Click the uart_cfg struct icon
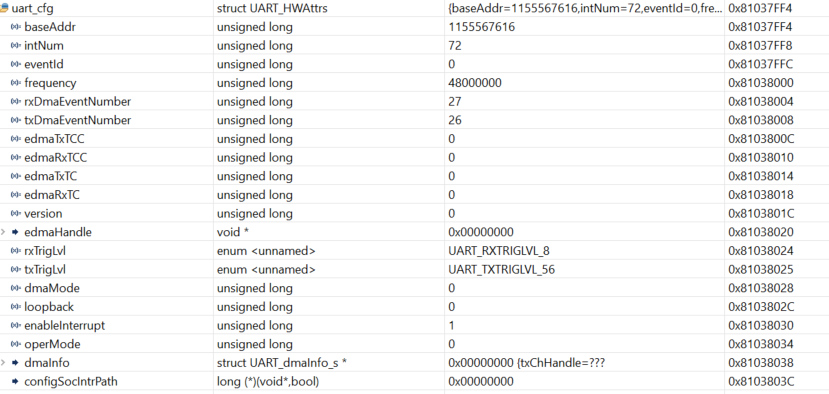This screenshot has height=394, width=829. pyautogui.click(x=4, y=8)
